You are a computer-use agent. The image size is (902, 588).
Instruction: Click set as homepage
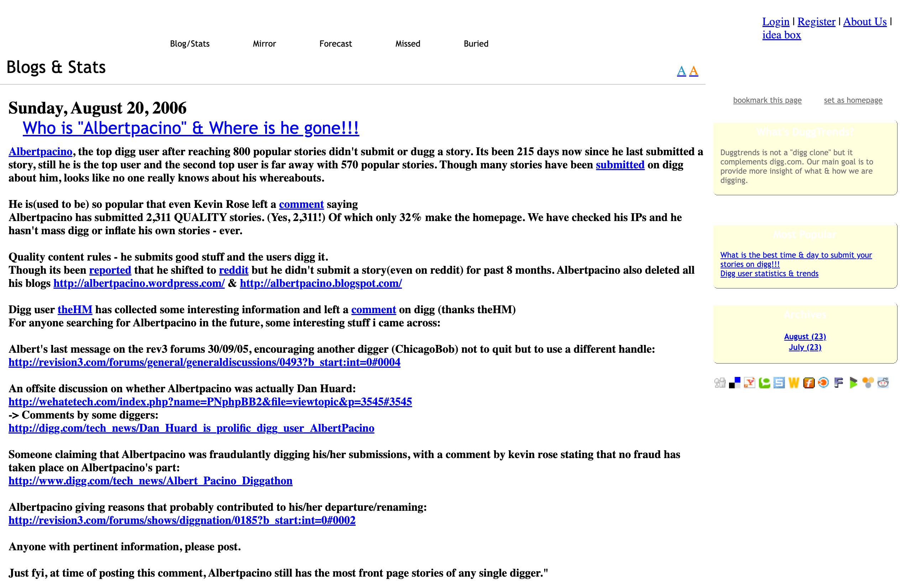pos(853,100)
